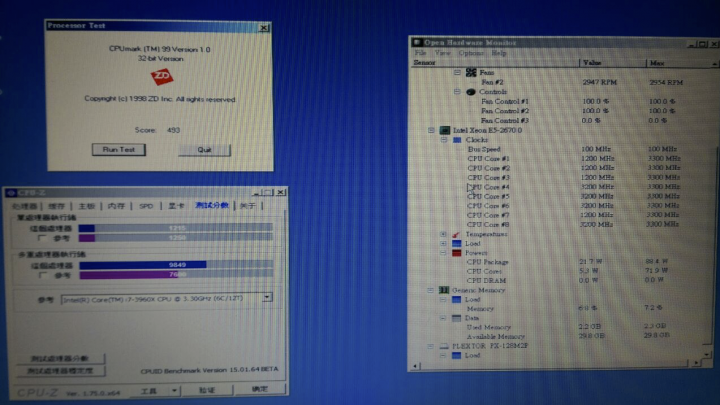Switch to the 显卡 tab in CPU-Z
The image size is (720, 405).
coord(176,206)
